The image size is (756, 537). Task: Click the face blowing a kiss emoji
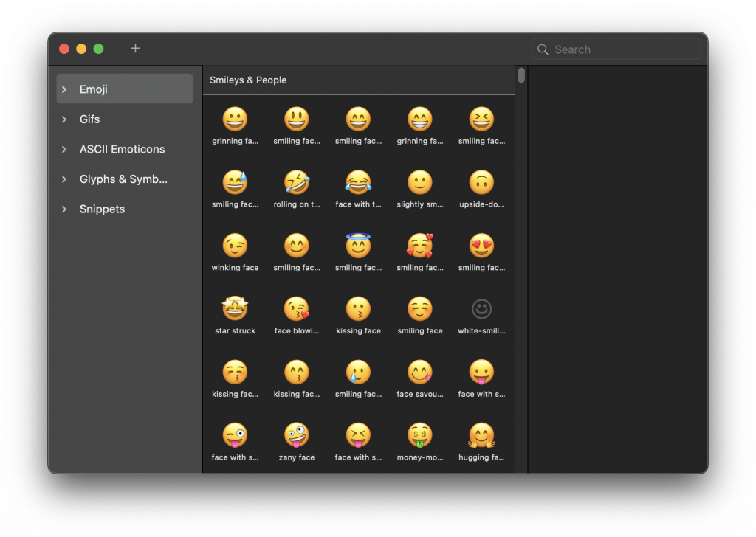(x=297, y=309)
